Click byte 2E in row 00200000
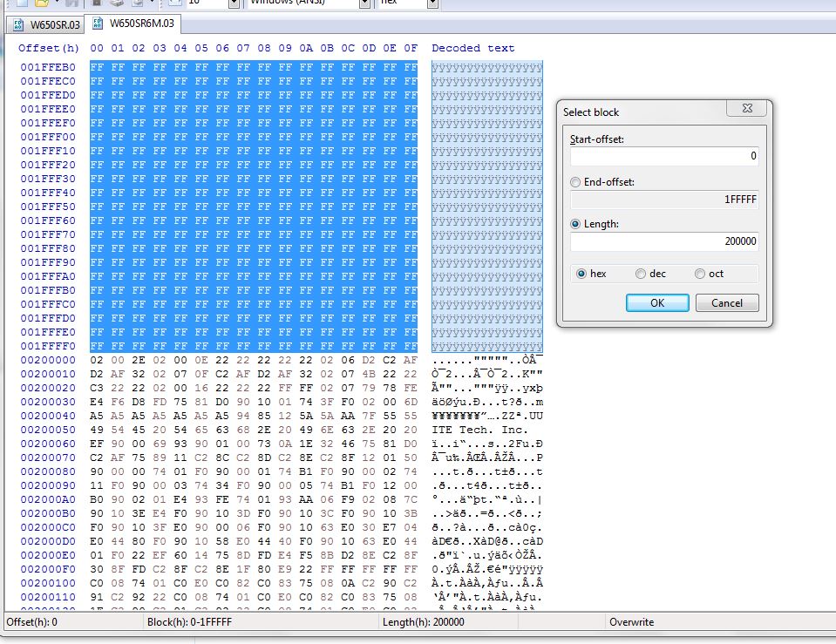 coord(139,360)
